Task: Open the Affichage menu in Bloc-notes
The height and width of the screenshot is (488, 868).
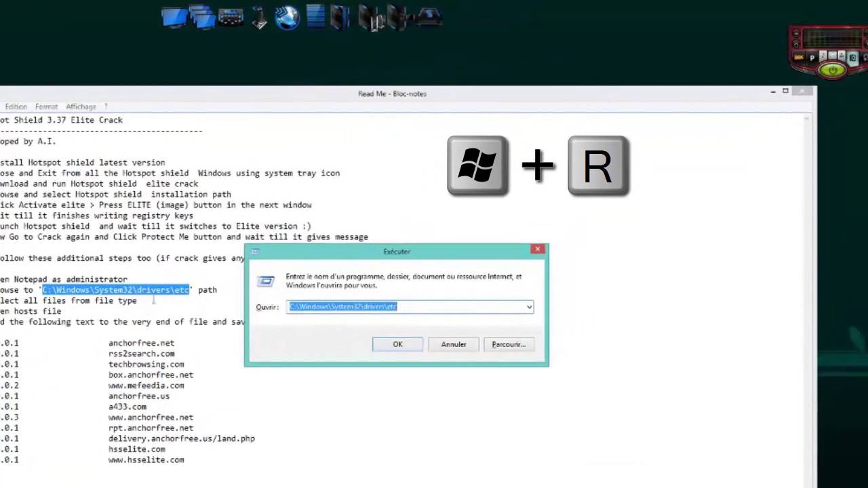Action: pos(81,106)
